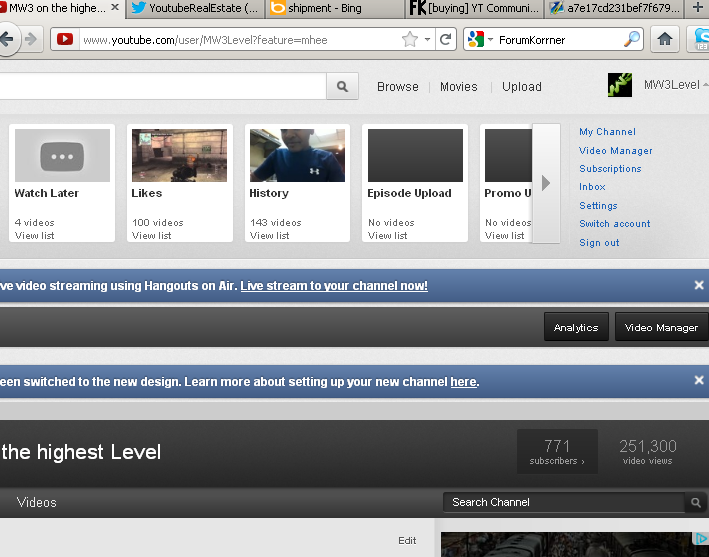709x557 pixels.
Task: Collapse the MW3Level account dropdown
Action: pos(705,85)
